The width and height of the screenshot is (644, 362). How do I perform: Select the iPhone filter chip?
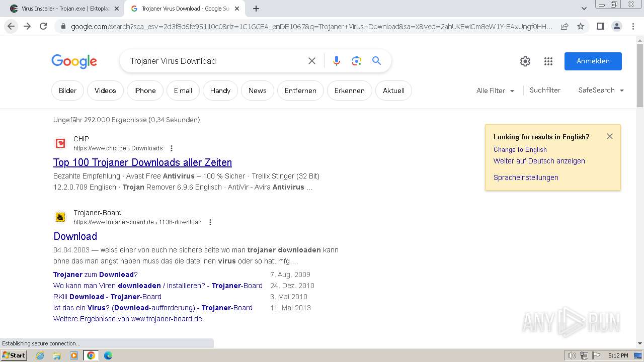tap(145, 90)
